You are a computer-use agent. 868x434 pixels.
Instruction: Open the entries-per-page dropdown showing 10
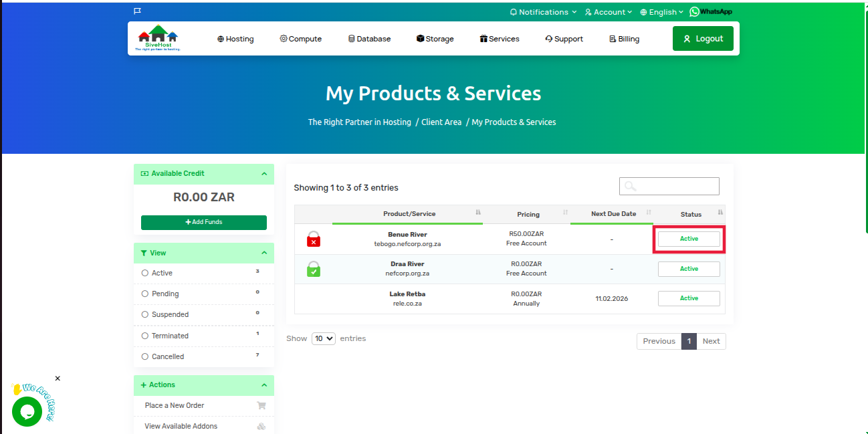coord(324,339)
